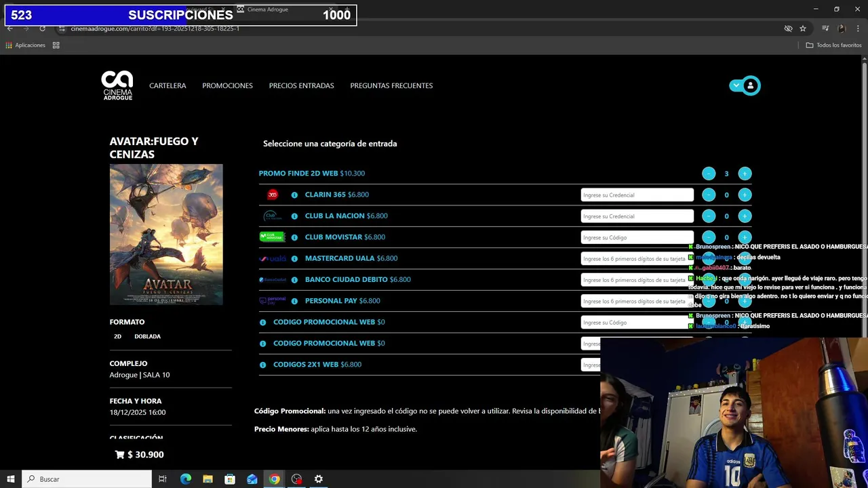This screenshot has height=488, width=868.
Task: Remove one CLARIN 365 ticket
Action: click(x=709, y=195)
